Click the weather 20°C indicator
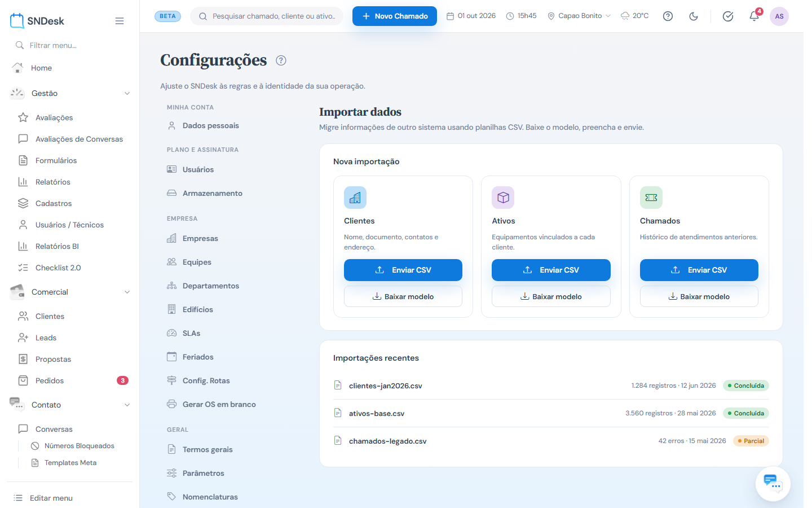Viewport: 812px width, 508px height. click(635, 16)
